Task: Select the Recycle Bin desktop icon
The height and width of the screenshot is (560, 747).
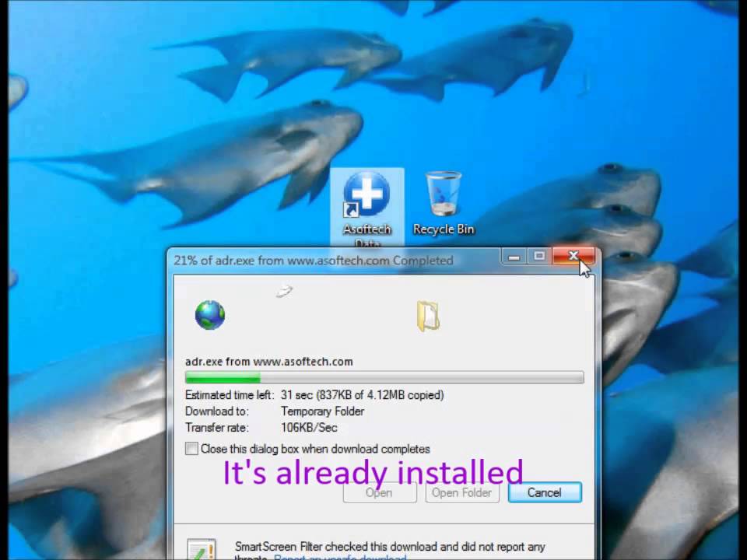Action: 444,203
